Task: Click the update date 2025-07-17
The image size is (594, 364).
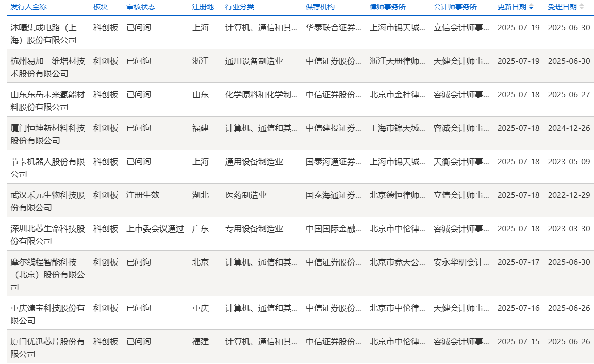Action: tap(518, 262)
